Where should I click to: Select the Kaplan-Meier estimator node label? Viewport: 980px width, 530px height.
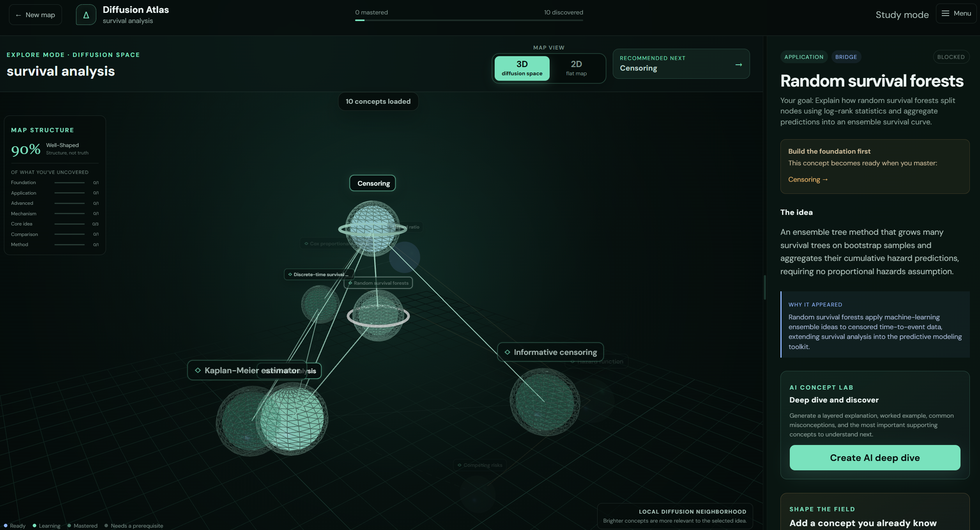coord(247,370)
